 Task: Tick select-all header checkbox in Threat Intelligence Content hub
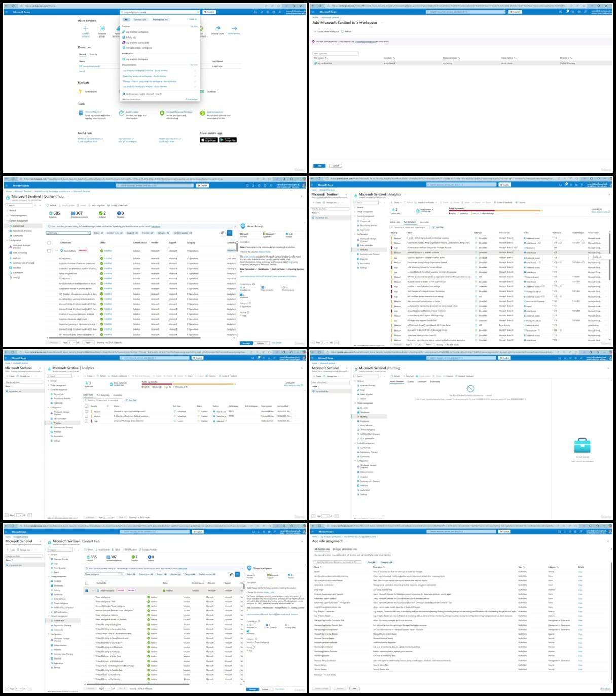tap(87, 583)
